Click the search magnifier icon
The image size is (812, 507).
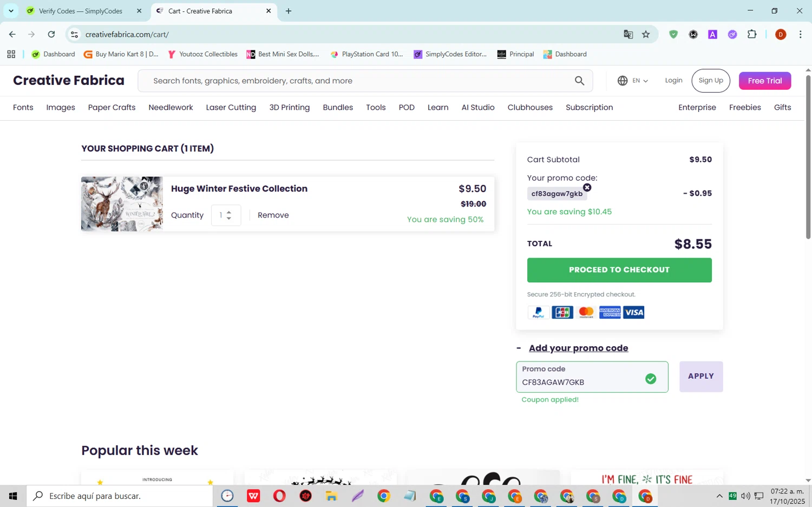tap(579, 81)
